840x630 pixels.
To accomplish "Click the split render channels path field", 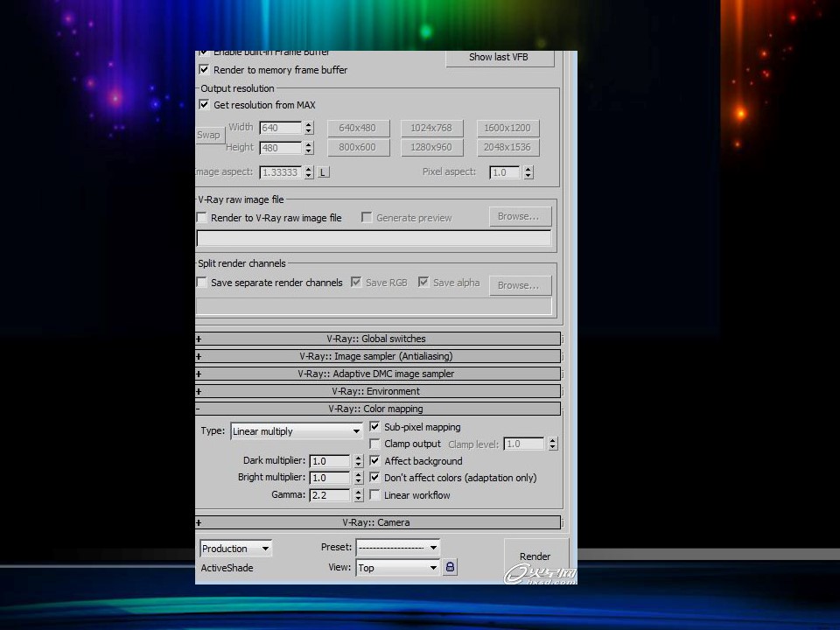I will tap(374, 306).
